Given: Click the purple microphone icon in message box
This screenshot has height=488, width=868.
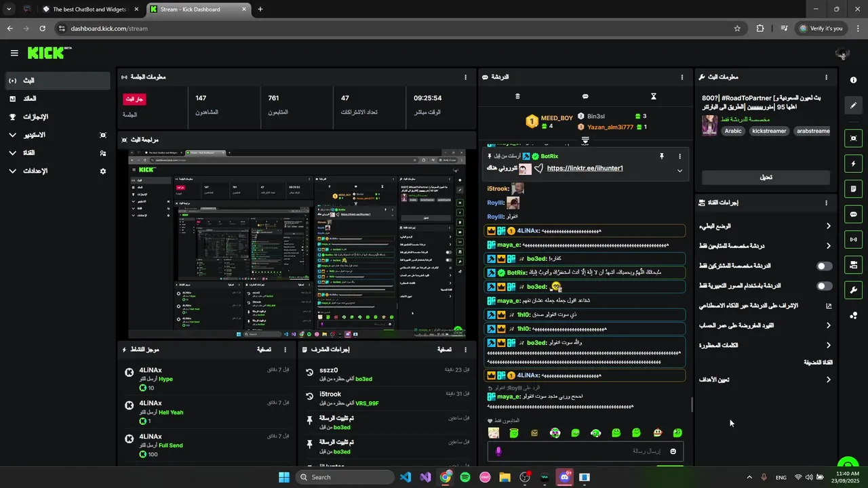Looking at the screenshot, I should tap(498, 451).
